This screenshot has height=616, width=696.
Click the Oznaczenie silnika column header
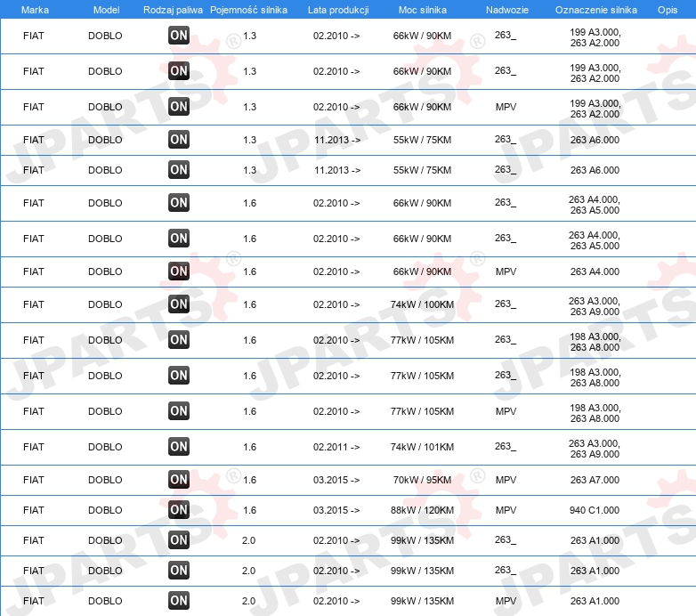(596, 10)
